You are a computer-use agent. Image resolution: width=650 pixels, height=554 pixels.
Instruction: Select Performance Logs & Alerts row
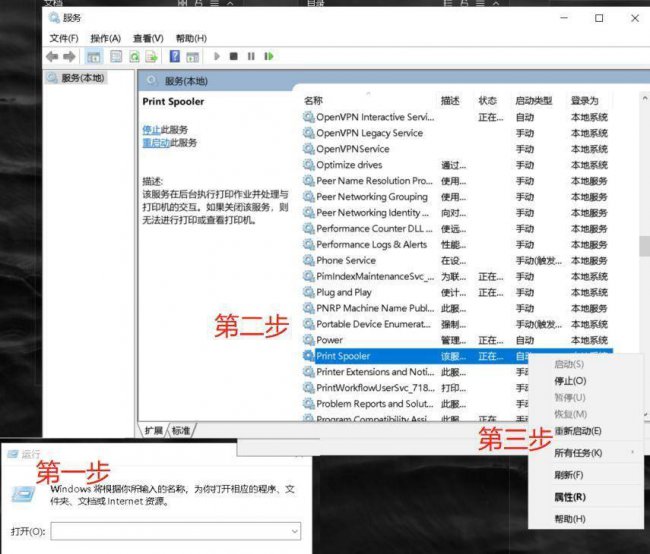(456, 245)
